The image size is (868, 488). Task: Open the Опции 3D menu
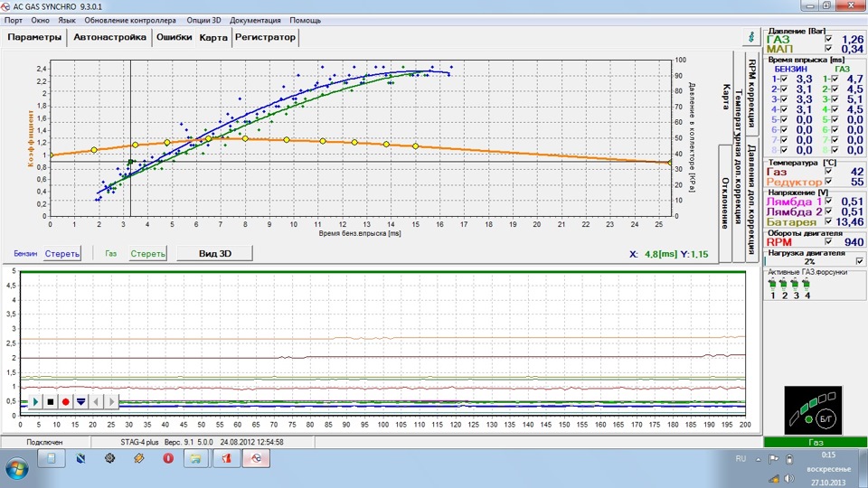[203, 20]
